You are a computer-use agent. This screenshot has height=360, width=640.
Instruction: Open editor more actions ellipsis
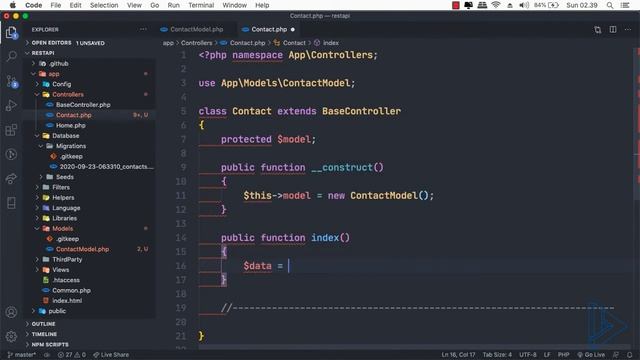pos(628,29)
